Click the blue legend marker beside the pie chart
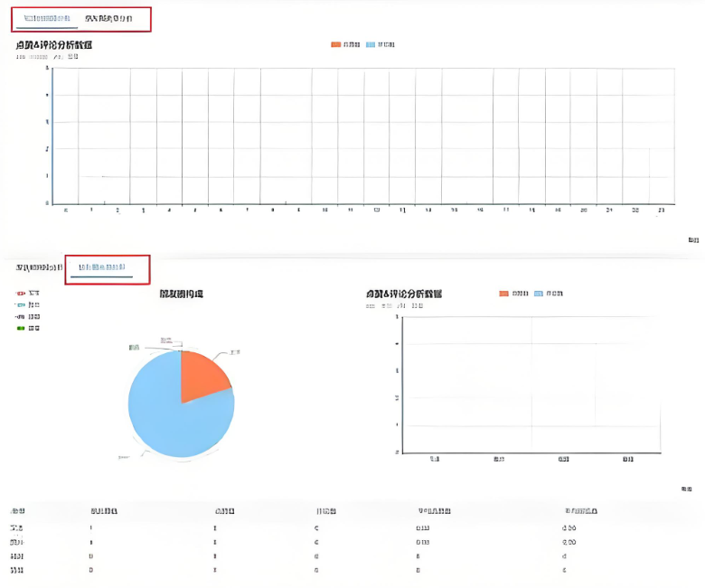This screenshot has width=705, height=588. point(22,305)
